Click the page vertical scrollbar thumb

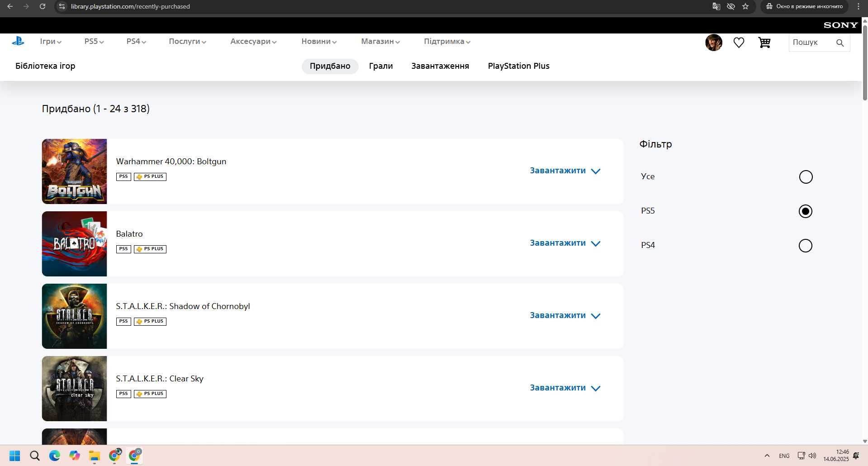point(865,62)
